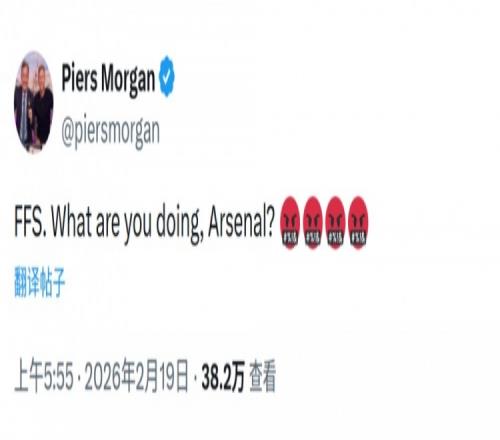Image resolution: width=500 pixels, height=440 pixels.
Task: Click the surname Morgan in display name
Action: coord(128,80)
